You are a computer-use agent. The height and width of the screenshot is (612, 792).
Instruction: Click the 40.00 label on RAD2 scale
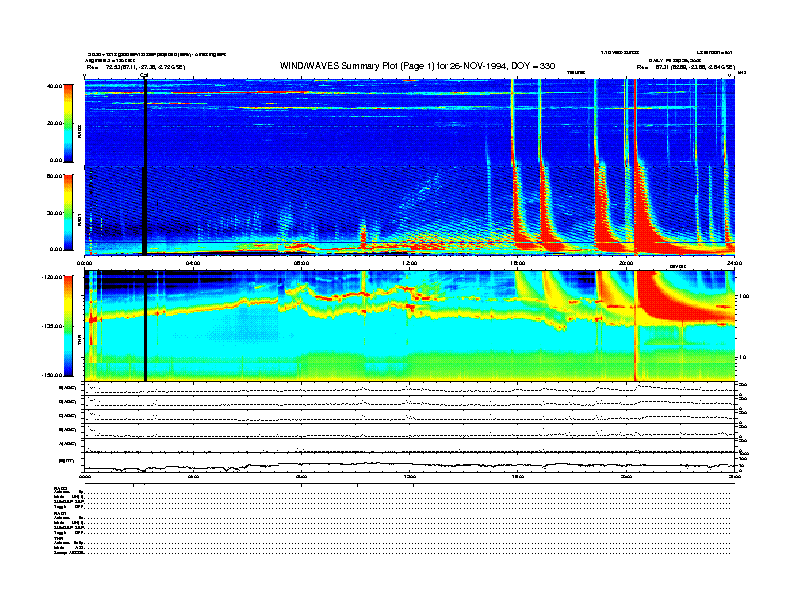pyautogui.click(x=54, y=86)
